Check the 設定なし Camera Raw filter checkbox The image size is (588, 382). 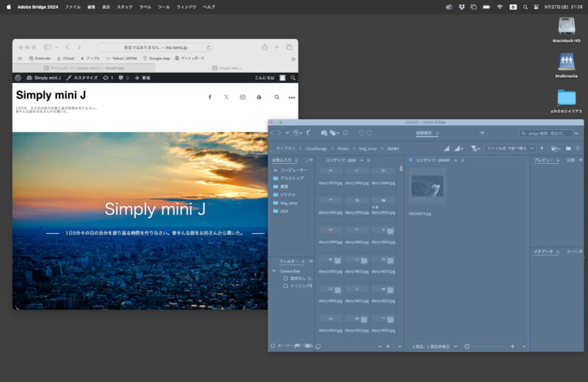coord(285,278)
